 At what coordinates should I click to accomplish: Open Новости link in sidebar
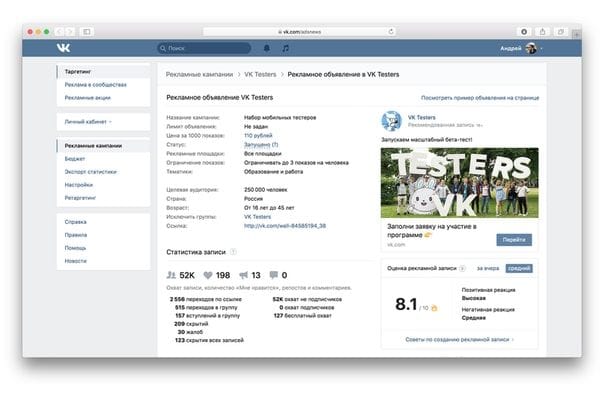pos(76,261)
